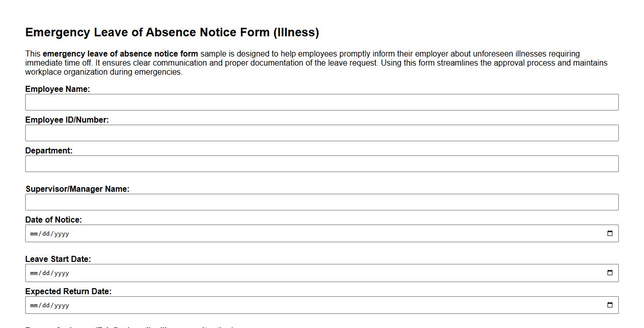Select the day segment in Leave Start Date
This screenshot has width=644, height=328.
click(x=45, y=272)
